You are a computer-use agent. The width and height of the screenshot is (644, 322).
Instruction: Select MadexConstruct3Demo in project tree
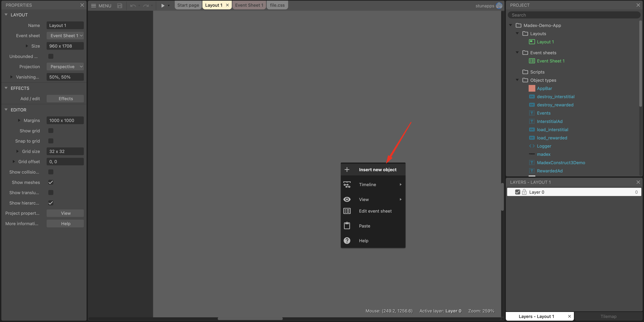pos(561,163)
